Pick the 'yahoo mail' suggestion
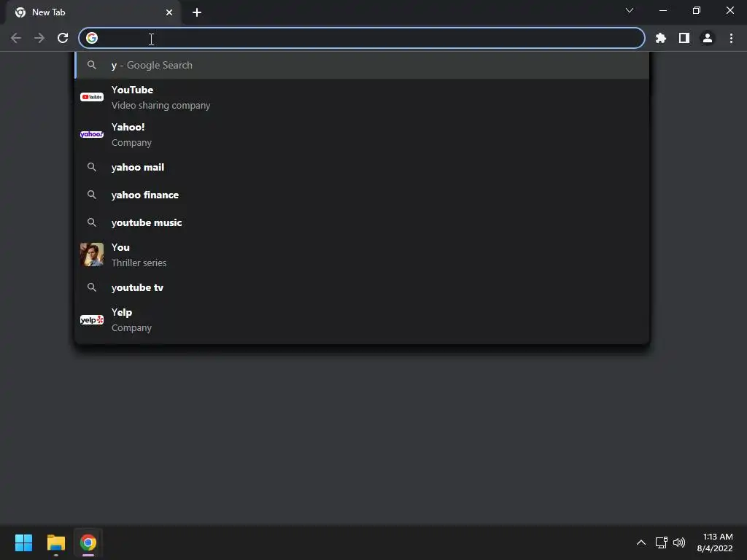Viewport: 747px width, 560px height. (362, 167)
